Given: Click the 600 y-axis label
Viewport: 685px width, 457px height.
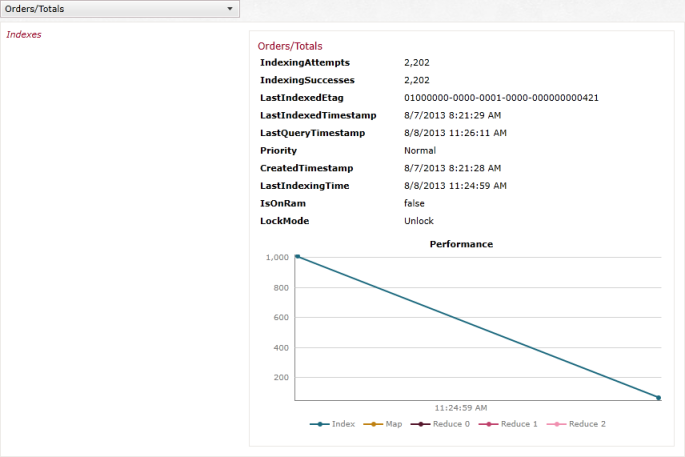Looking at the screenshot, I should [281, 317].
